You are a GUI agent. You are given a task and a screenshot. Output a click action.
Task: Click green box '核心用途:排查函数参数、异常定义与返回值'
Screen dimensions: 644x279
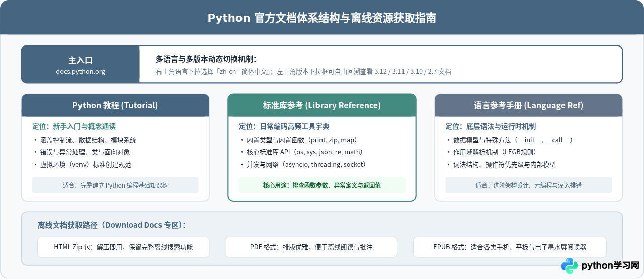pyautogui.click(x=322, y=185)
